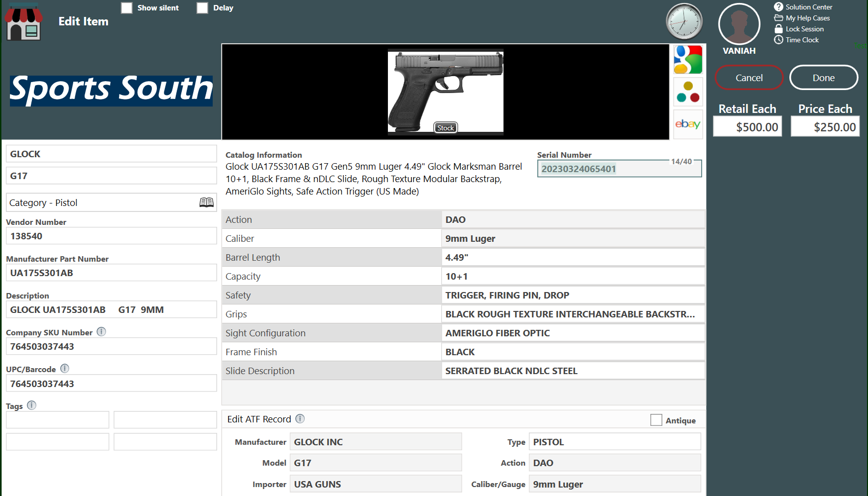Click ATF Model field G17
868x496 pixels.
point(375,463)
